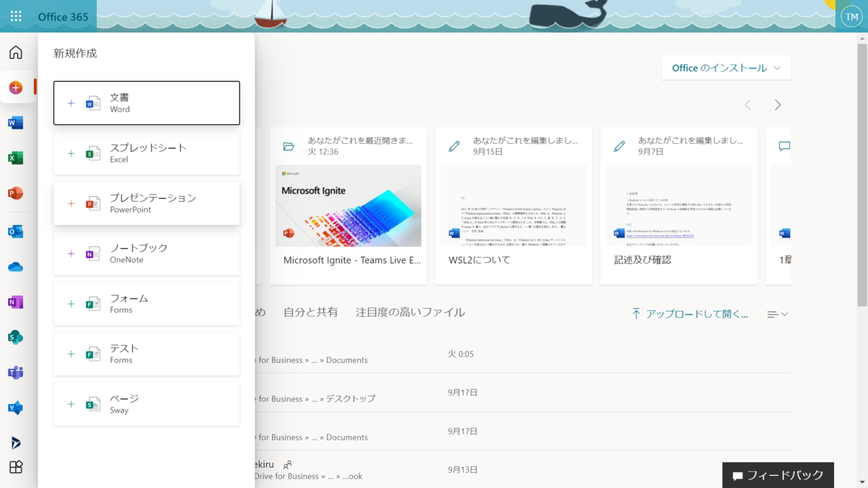Go to Home in the left sidebar
Screen dimensions: 868x488
[x=15, y=52]
